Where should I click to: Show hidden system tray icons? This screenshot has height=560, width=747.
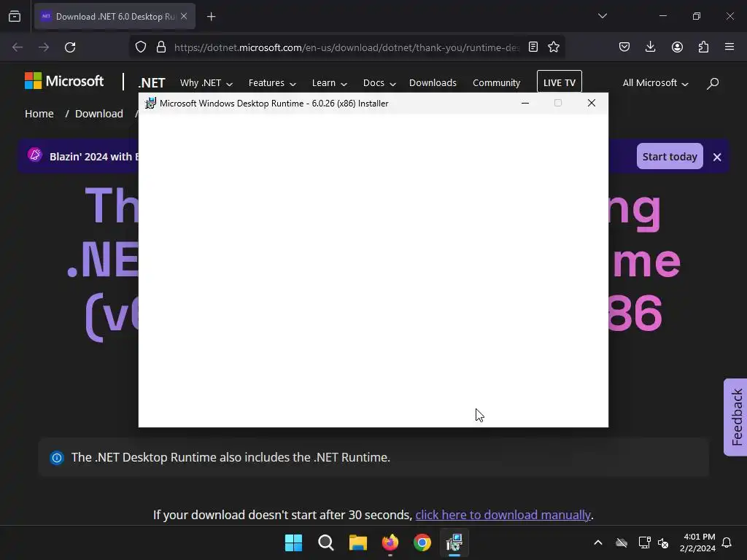click(598, 542)
